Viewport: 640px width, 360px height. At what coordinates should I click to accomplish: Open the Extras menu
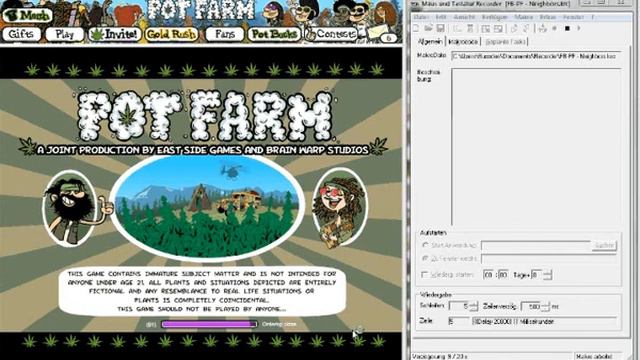(548, 17)
